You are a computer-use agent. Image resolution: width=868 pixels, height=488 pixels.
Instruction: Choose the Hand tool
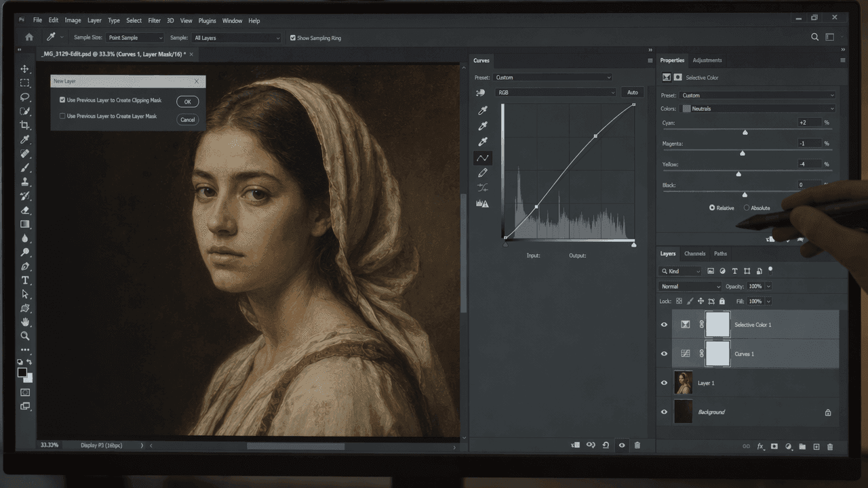coord(25,323)
